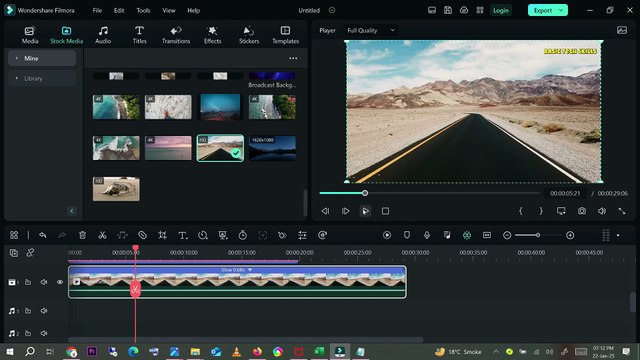
Task: Step back one frame in player
Action: 325,211
